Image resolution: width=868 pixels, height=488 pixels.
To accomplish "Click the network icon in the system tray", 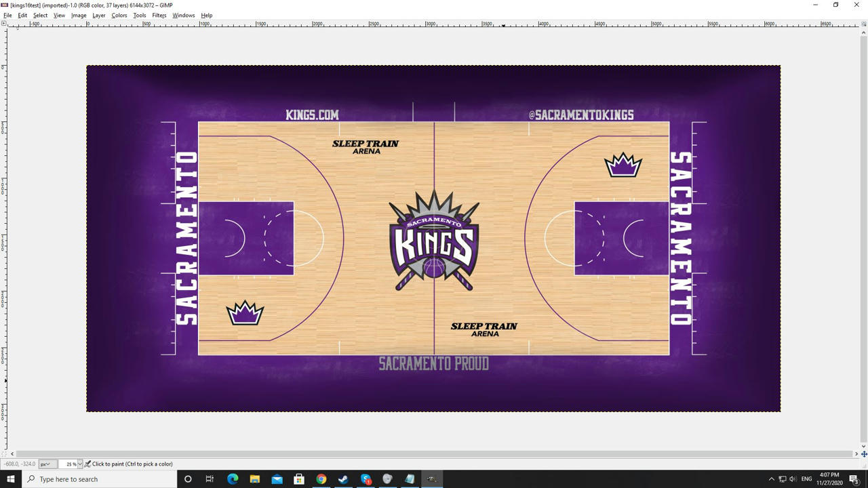I will tap(782, 479).
